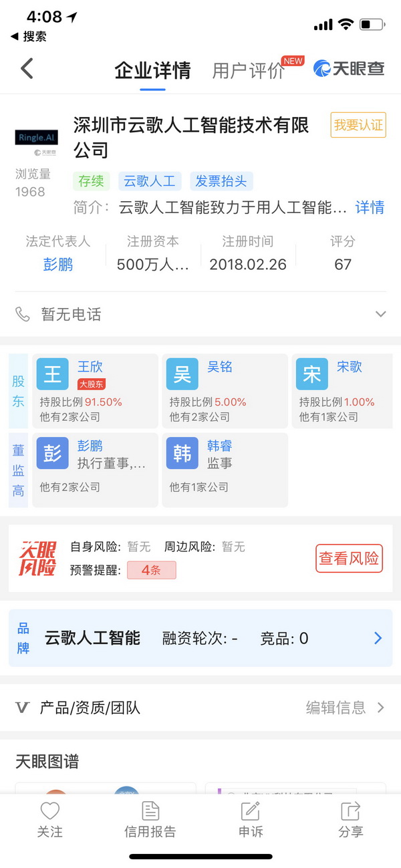Open the 信用报告 document icon
The width and height of the screenshot is (401, 868).
pyautogui.click(x=150, y=811)
